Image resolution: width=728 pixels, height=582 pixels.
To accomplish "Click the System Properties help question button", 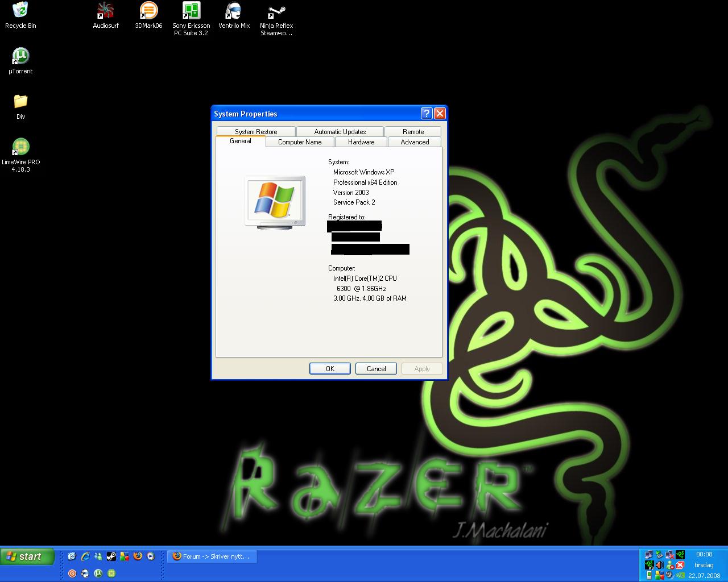I will 427,113.
